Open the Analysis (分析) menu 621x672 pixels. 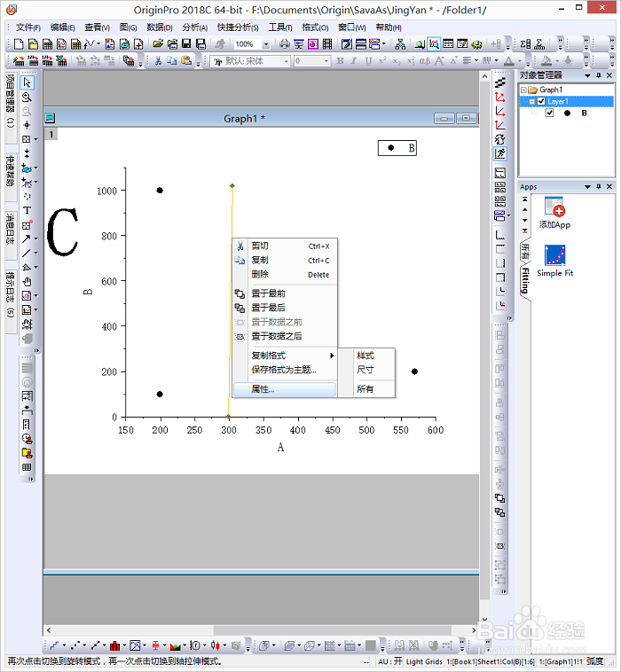coord(194,27)
